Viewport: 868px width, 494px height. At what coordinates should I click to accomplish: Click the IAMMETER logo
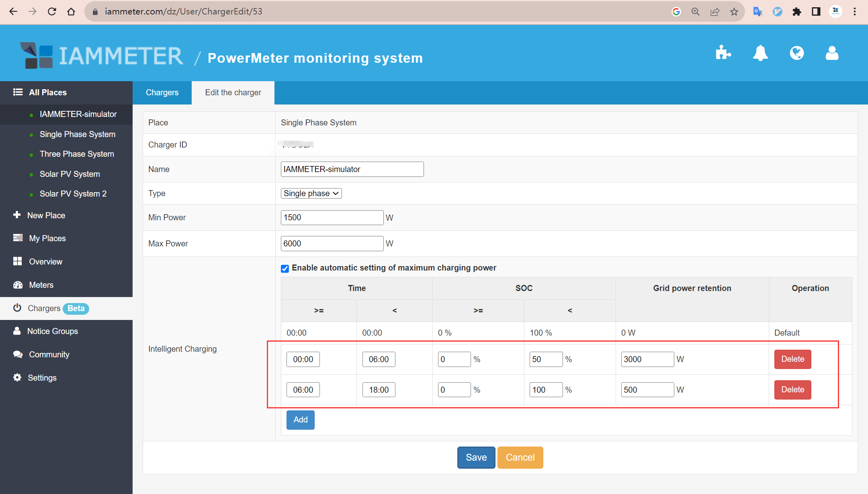coord(102,56)
